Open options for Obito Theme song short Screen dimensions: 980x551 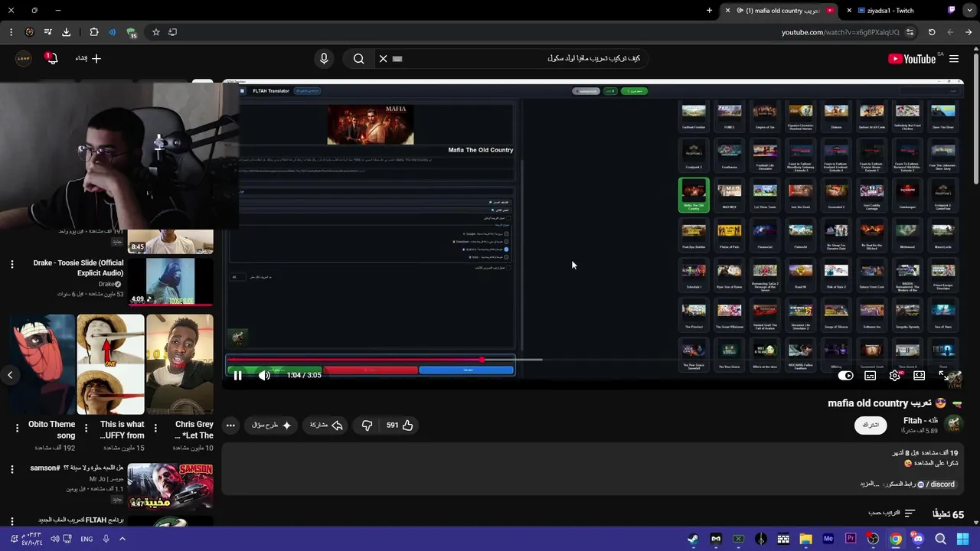coord(16,429)
